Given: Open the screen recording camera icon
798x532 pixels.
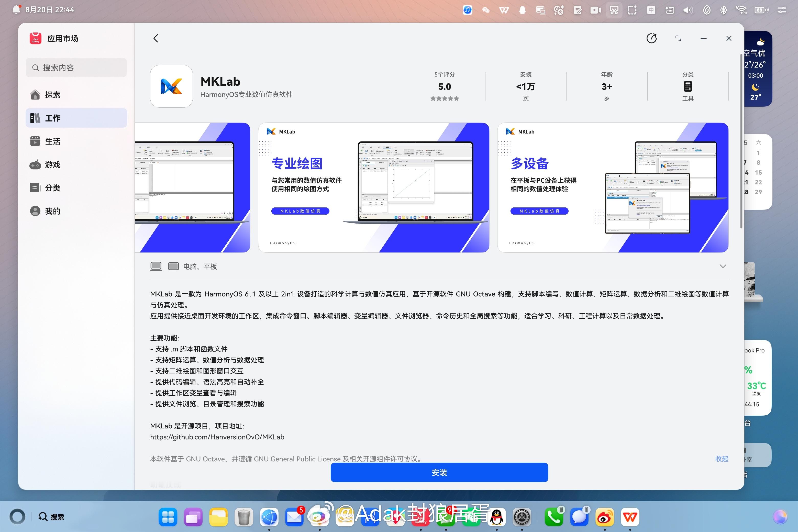Looking at the screenshot, I should point(595,10).
